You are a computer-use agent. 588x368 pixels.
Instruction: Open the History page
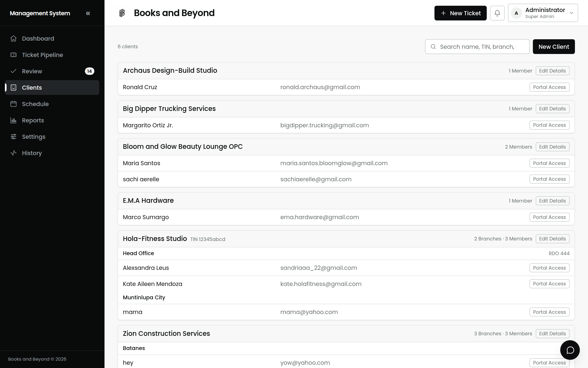coord(52,153)
